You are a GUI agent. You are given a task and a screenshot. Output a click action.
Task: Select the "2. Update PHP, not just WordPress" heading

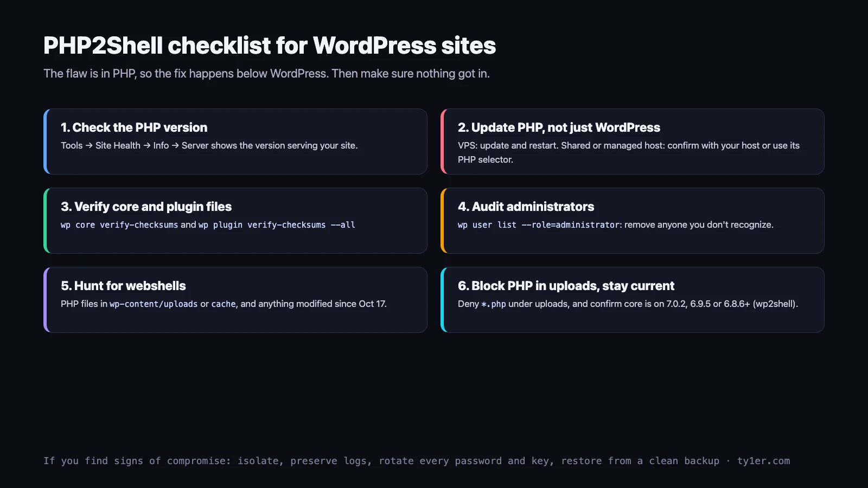tap(559, 127)
